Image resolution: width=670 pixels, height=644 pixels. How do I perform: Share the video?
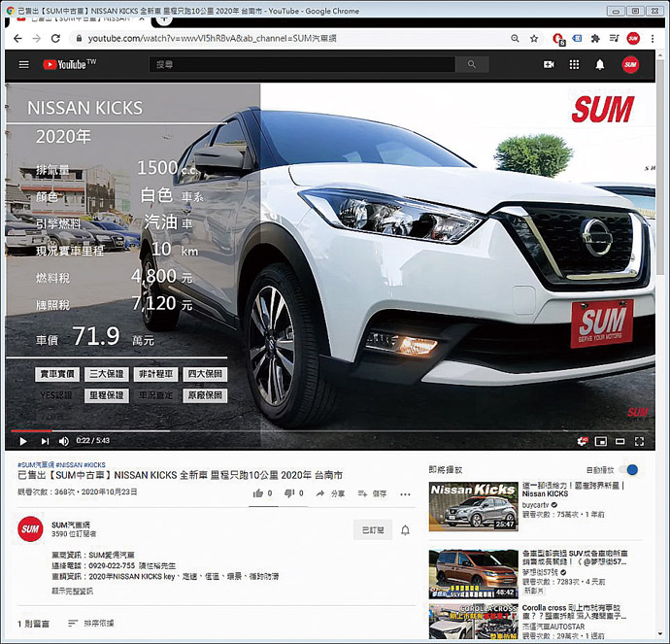click(x=330, y=493)
